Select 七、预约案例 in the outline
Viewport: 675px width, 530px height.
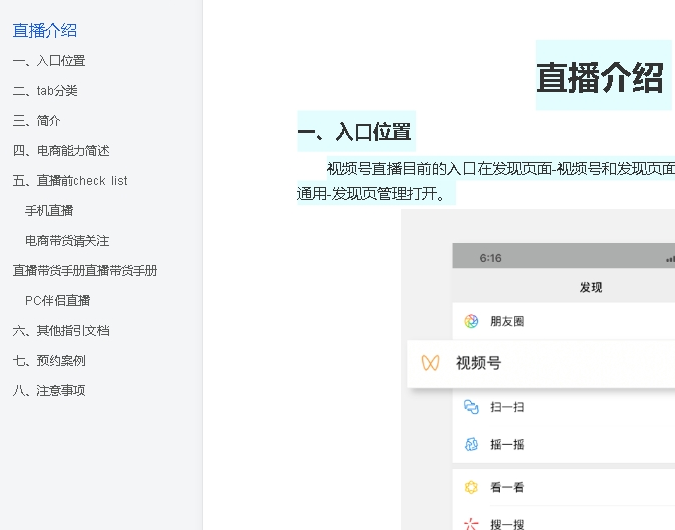(49, 361)
